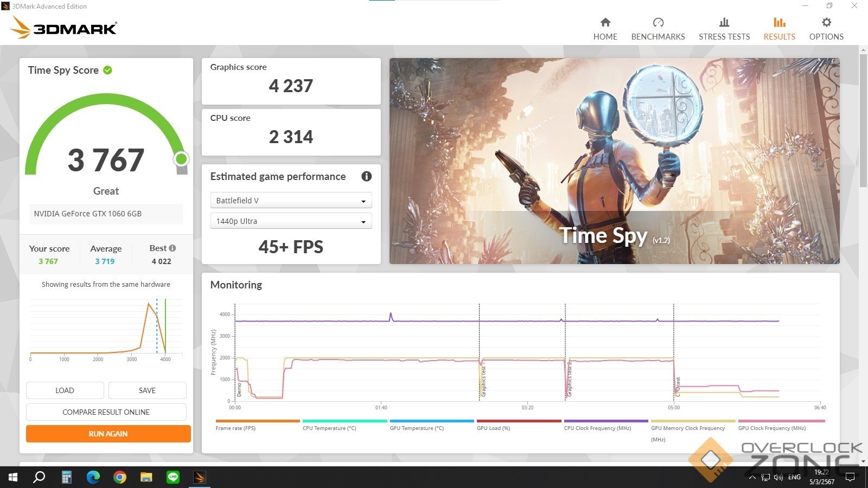The width and height of the screenshot is (868, 488).
Task: Open STRESS TESTS section
Action: 724,29
